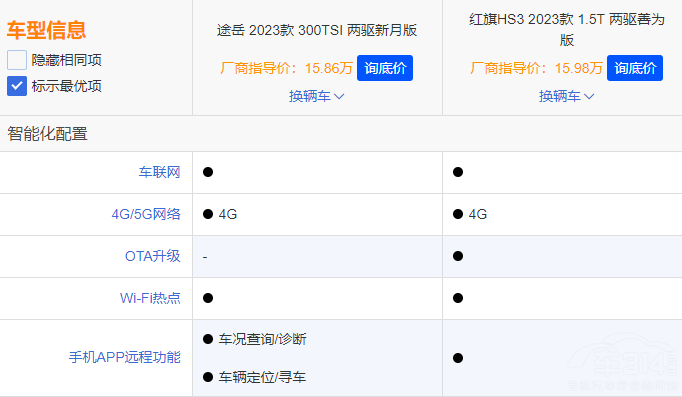Click 询底价 button for 途岳 15.86万
This screenshot has width=682, height=397.
[x=385, y=68]
